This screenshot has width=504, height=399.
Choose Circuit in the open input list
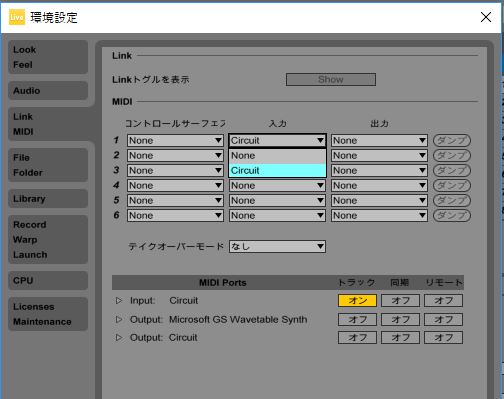pos(277,170)
